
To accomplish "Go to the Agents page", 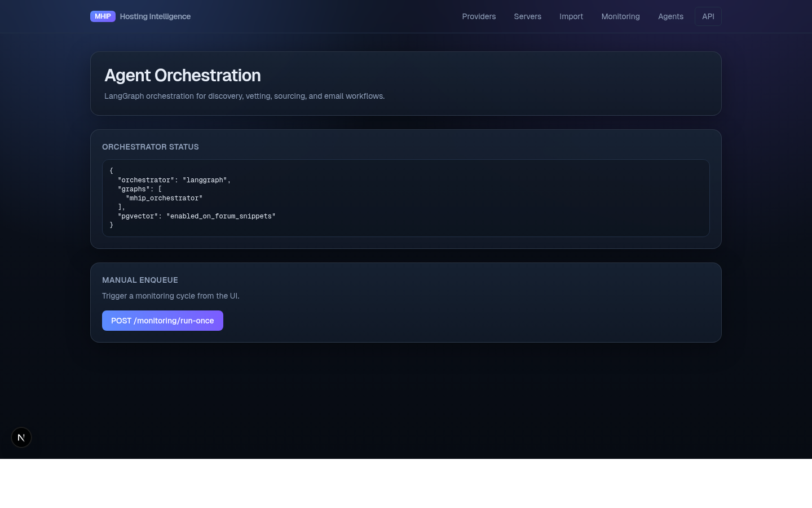I will point(670,16).
